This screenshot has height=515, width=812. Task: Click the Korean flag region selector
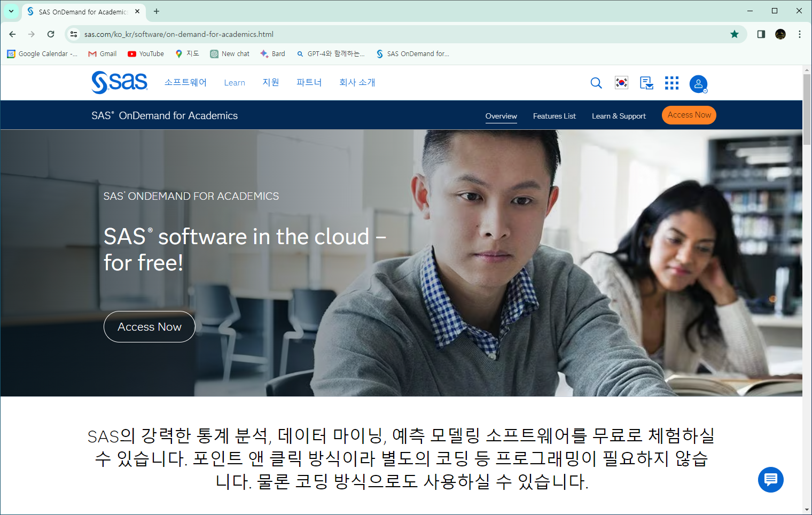[x=621, y=83]
